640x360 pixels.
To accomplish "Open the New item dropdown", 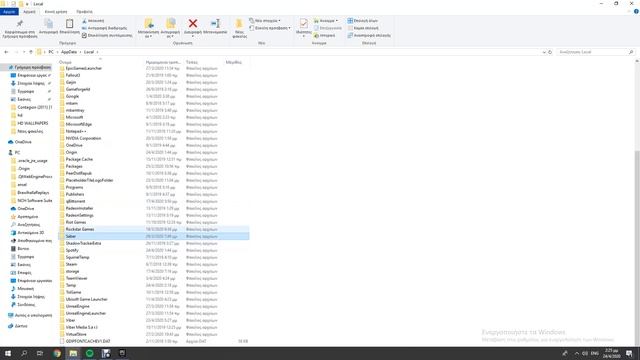I will pos(264,21).
